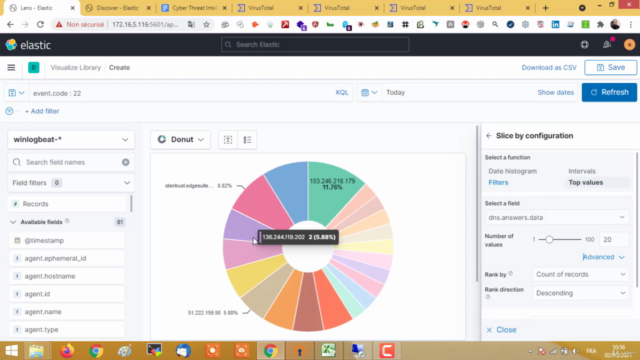The width and height of the screenshot is (640, 360).
Task: Open the Visualize Library breadcrumb
Action: tap(76, 67)
